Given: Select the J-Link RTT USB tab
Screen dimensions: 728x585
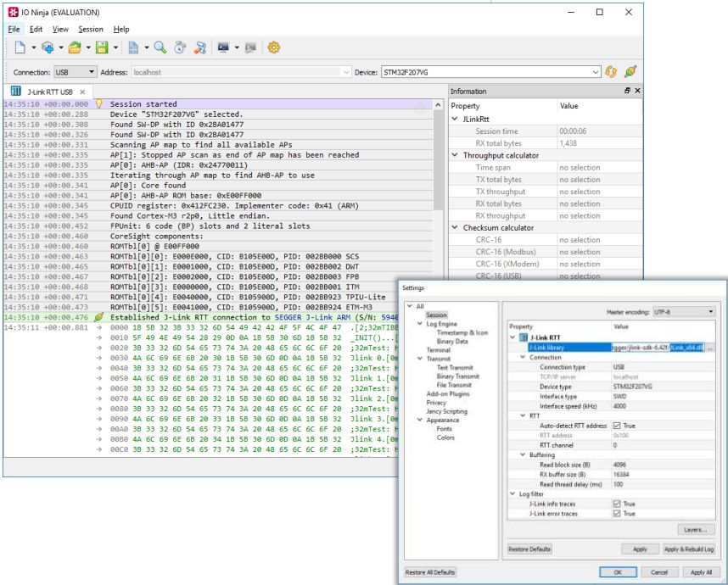Looking at the screenshot, I should (48, 92).
